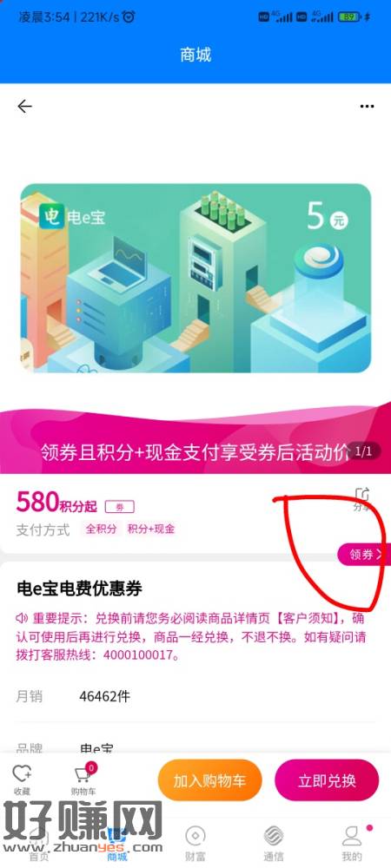
Task: Open the 电e宝 5元 product image
Action: click(195, 279)
